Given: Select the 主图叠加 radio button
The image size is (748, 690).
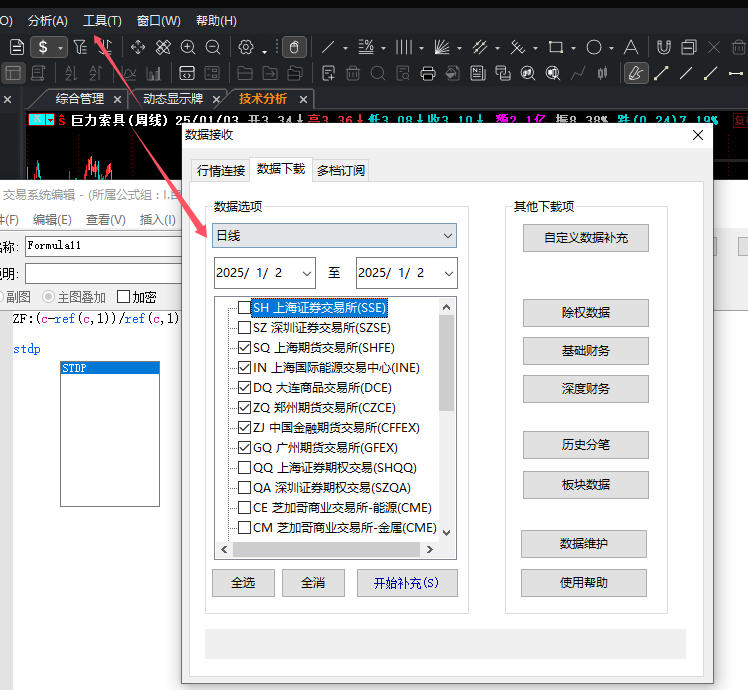Looking at the screenshot, I should tap(48, 297).
